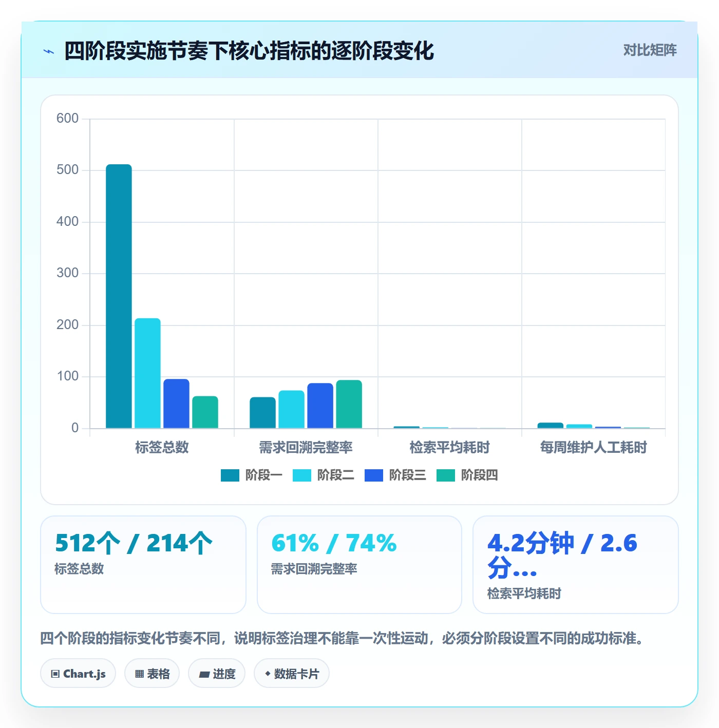Open the Chart.js tag

[78, 673]
